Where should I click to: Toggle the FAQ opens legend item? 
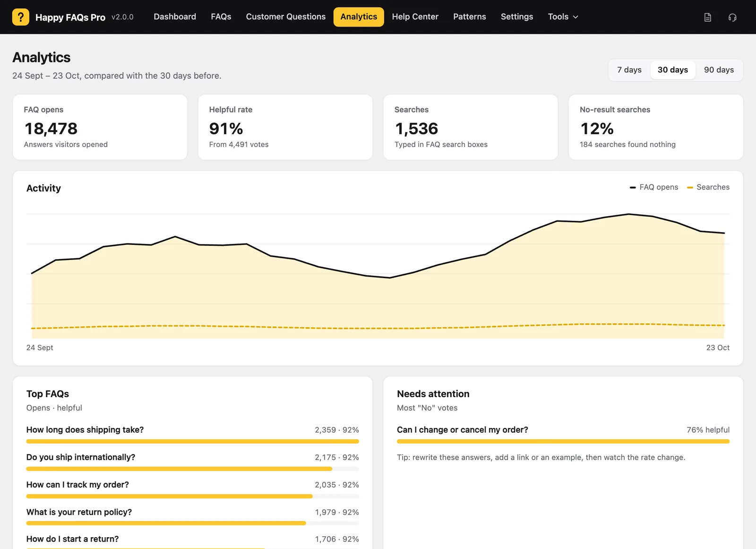[654, 187]
